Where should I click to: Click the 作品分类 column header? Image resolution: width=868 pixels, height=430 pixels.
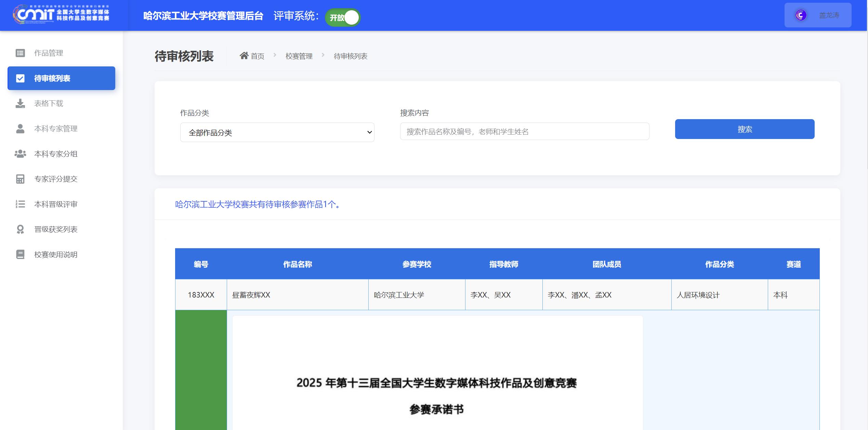(720, 264)
